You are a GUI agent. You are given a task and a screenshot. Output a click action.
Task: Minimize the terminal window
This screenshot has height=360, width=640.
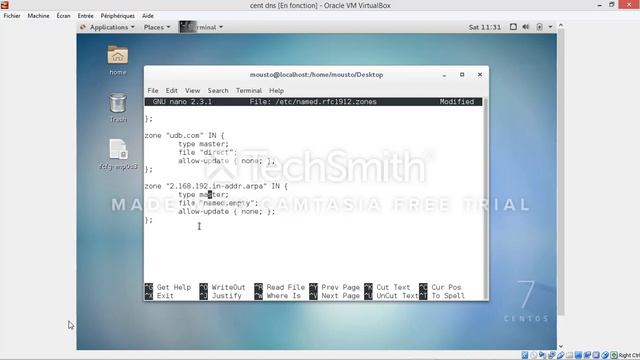tap(444, 75)
